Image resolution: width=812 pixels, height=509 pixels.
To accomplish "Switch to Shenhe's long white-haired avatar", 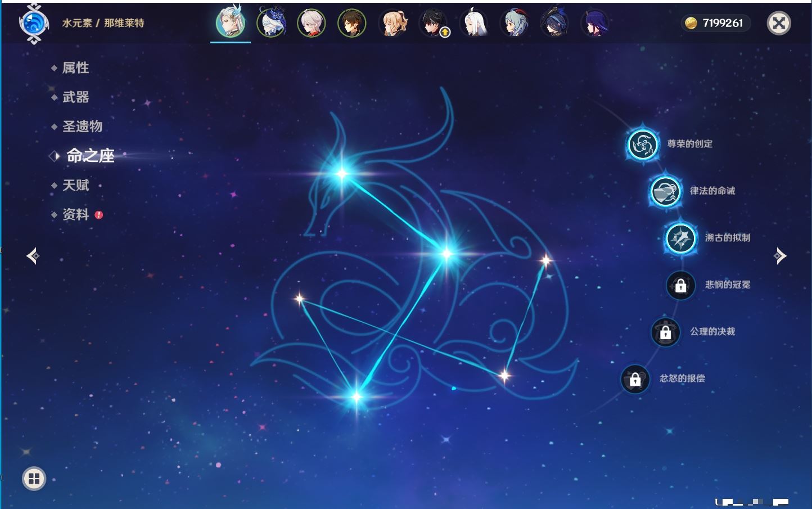I will point(473,23).
